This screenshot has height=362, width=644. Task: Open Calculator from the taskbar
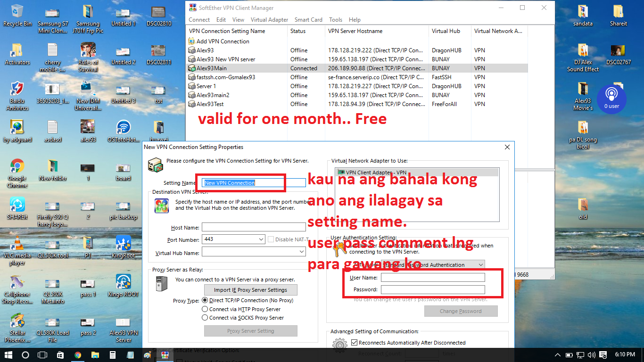tap(113, 355)
